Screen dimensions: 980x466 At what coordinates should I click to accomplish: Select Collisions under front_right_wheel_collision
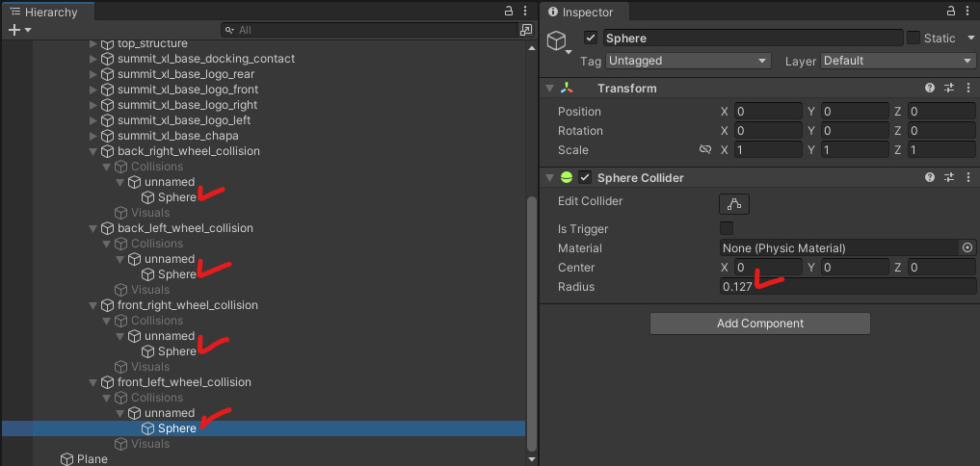(157, 321)
